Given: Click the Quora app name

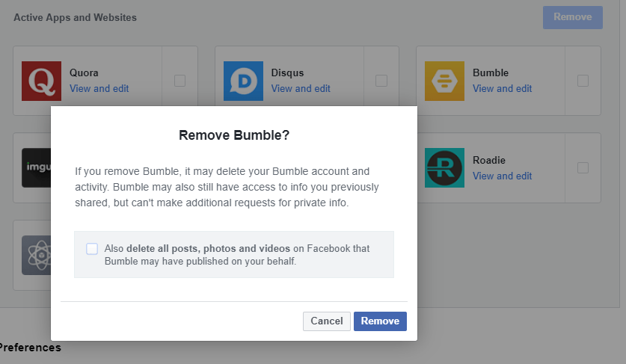Looking at the screenshot, I should pyautogui.click(x=84, y=73).
